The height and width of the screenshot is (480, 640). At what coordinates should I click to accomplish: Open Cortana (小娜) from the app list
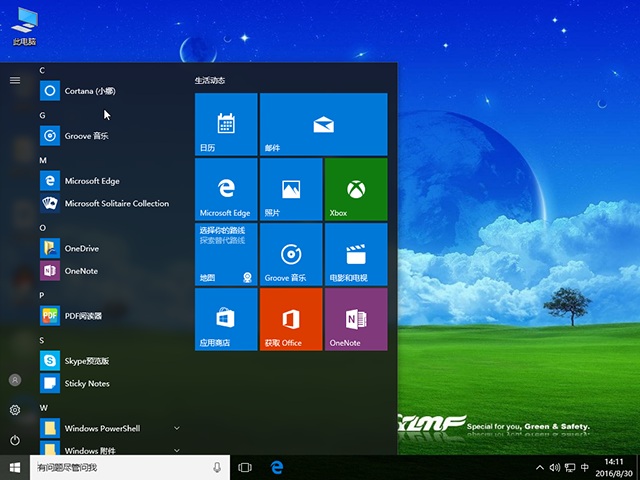coord(90,91)
